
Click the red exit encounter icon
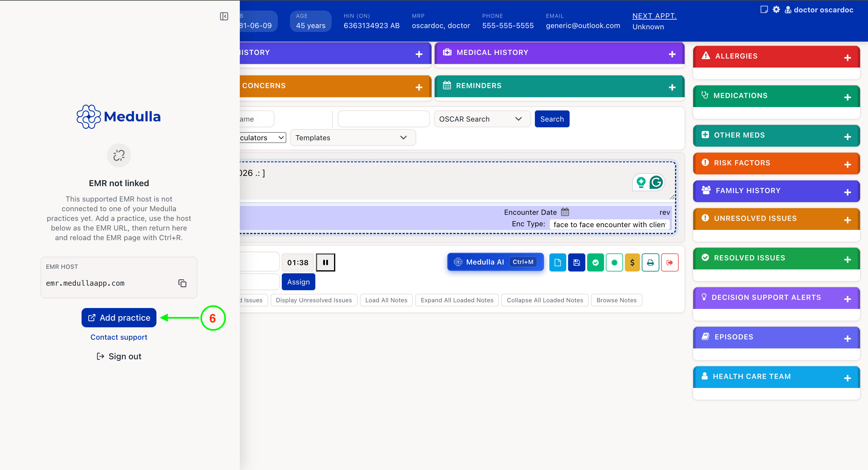point(670,262)
